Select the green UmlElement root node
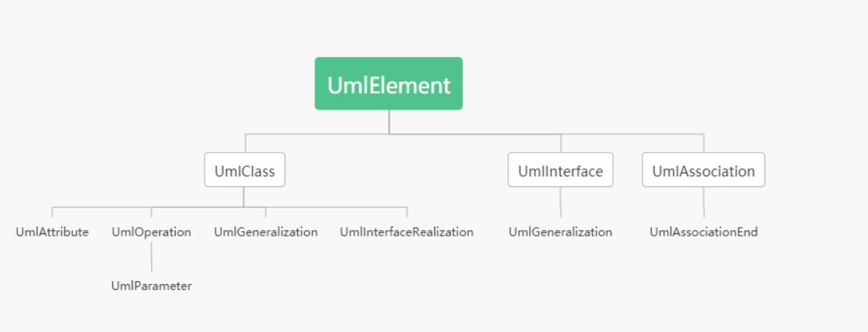Image resolution: width=868 pixels, height=332 pixels. click(x=388, y=84)
